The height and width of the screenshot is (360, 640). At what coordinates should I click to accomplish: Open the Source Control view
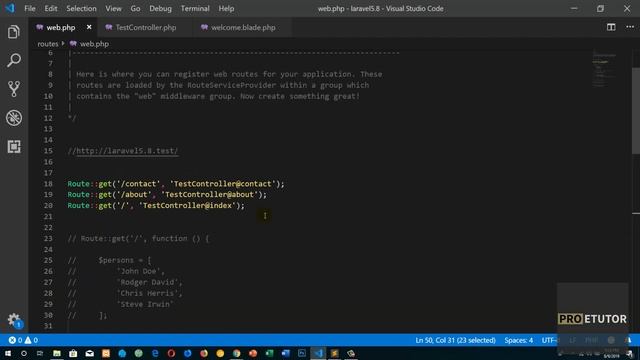(x=13, y=89)
